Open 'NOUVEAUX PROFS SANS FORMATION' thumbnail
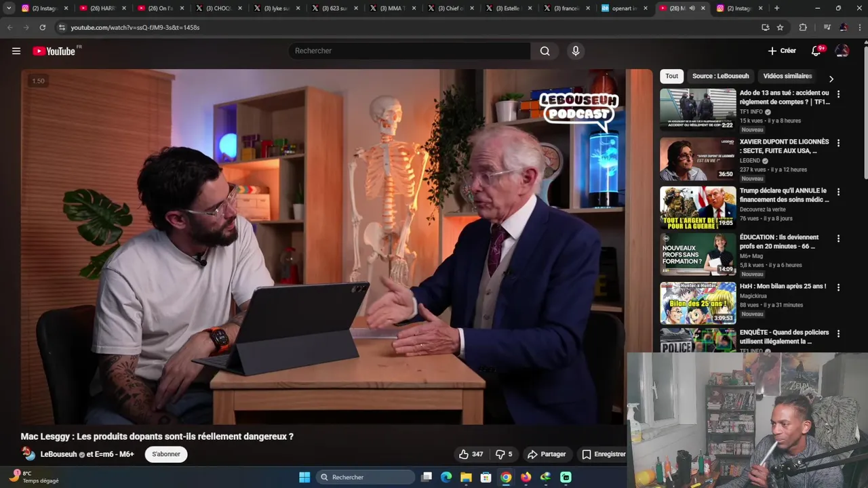868x488 pixels. point(698,254)
